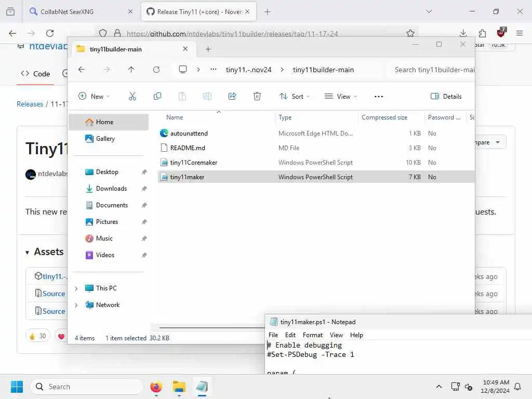Unpin Desktop using its pin icon
Image resolution: width=532 pixels, height=399 pixels.
tap(144, 172)
